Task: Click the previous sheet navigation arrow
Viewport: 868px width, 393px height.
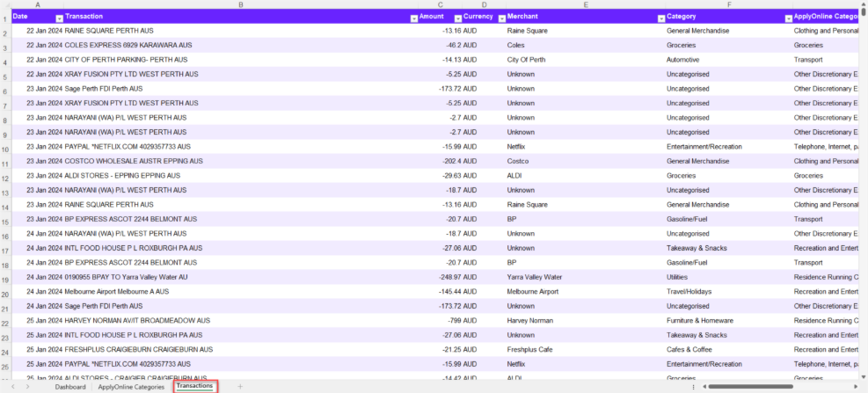Action: click(x=13, y=386)
